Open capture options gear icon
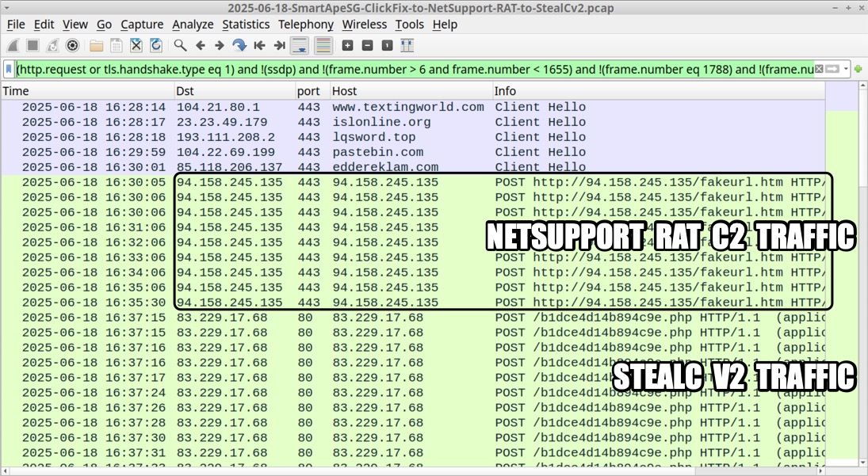Viewport: 868px width, 476px height. pos(72,46)
